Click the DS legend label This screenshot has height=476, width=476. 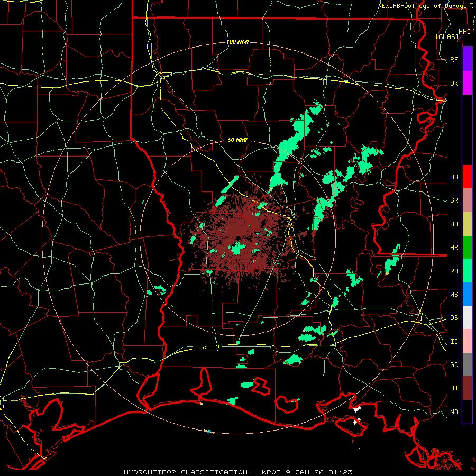[x=454, y=318]
